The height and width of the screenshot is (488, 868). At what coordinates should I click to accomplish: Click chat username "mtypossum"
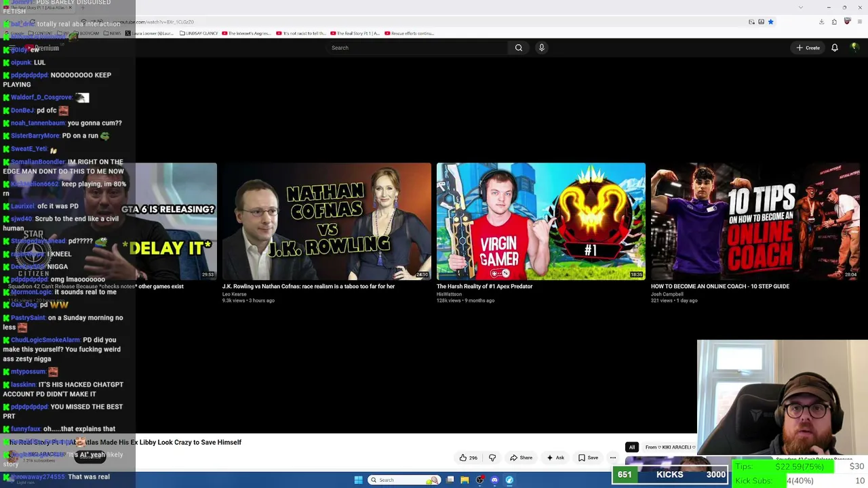28,371
